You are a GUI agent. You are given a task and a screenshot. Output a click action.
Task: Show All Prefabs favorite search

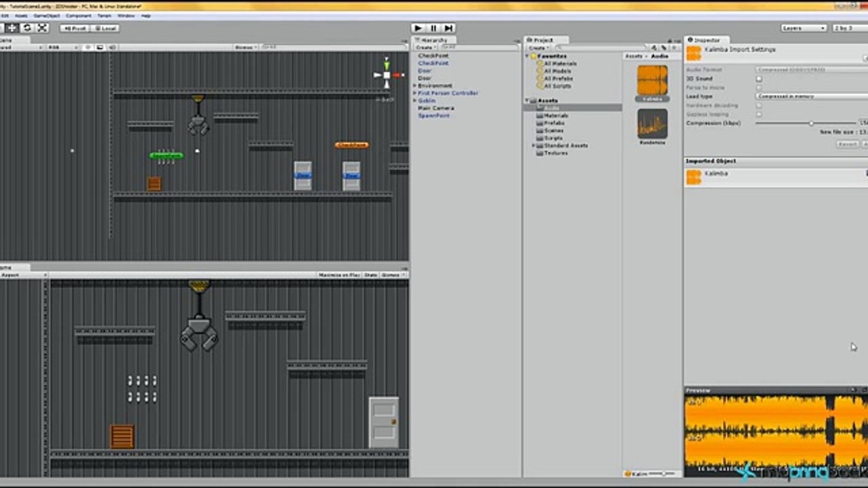coord(558,79)
